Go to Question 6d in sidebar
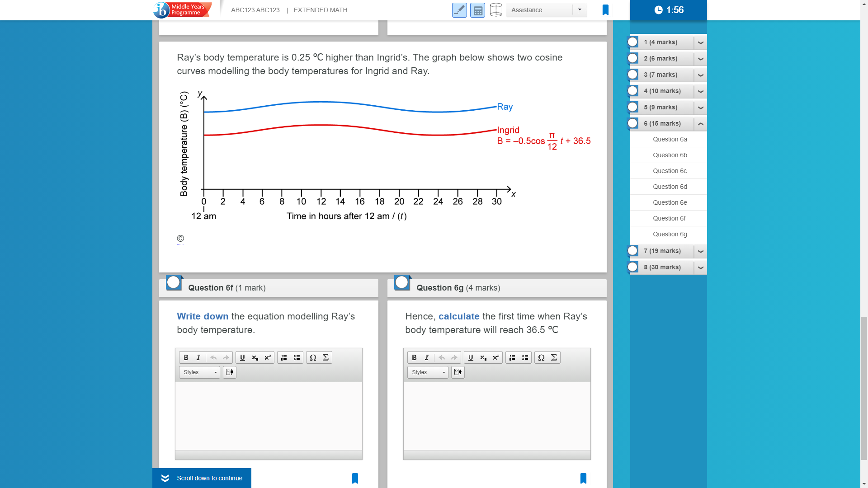 point(670,187)
